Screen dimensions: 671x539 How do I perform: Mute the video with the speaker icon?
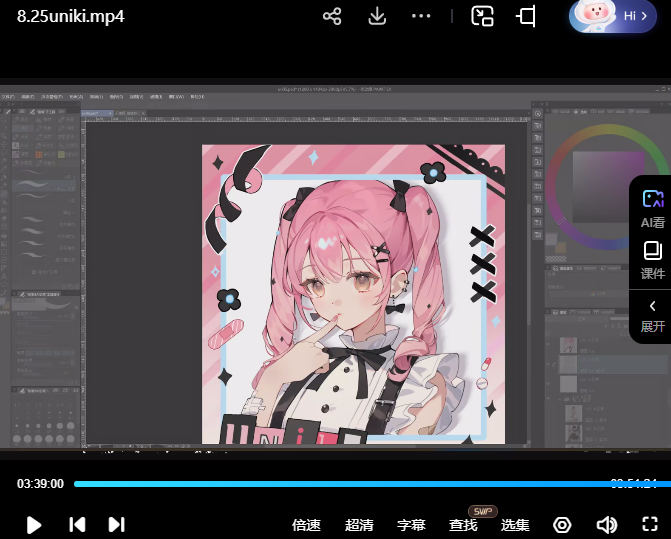point(606,525)
